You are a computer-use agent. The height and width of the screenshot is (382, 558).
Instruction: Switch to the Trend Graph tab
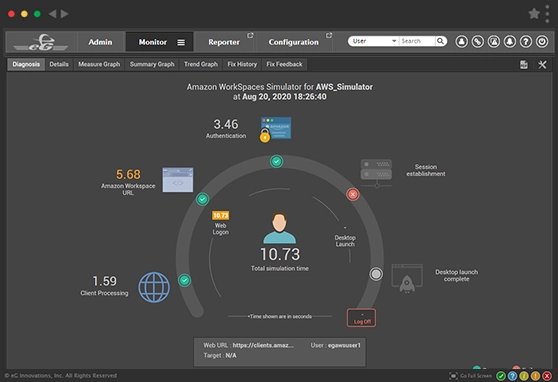pyautogui.click(x=201, y=64)
